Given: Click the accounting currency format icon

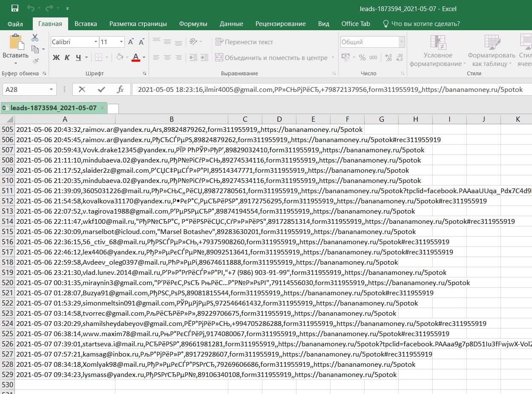Looking at the screenshot, I should click(345, 57).
